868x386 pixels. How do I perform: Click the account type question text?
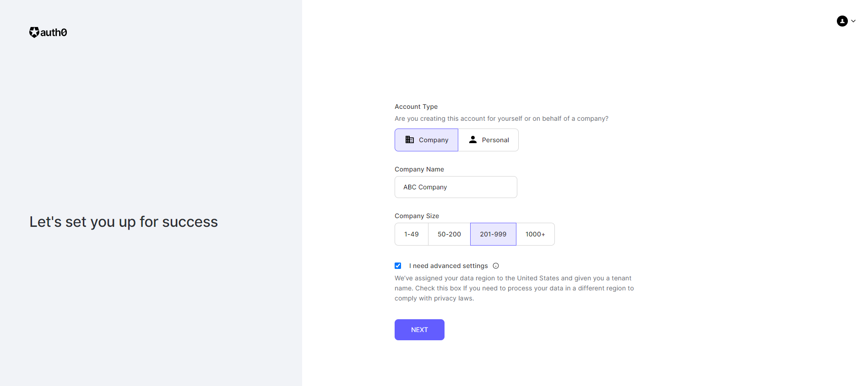[x=501, y=118]
